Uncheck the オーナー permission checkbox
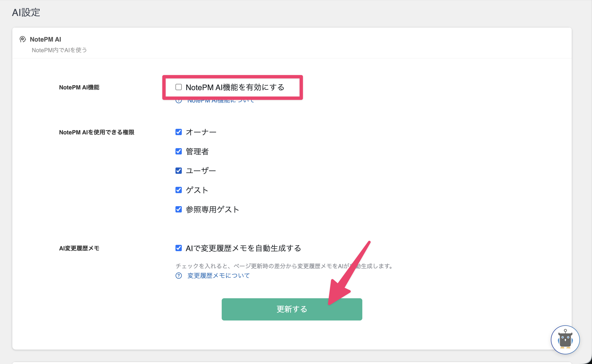The height and width of the screenshot is (364, 592). tap(179, 132)
